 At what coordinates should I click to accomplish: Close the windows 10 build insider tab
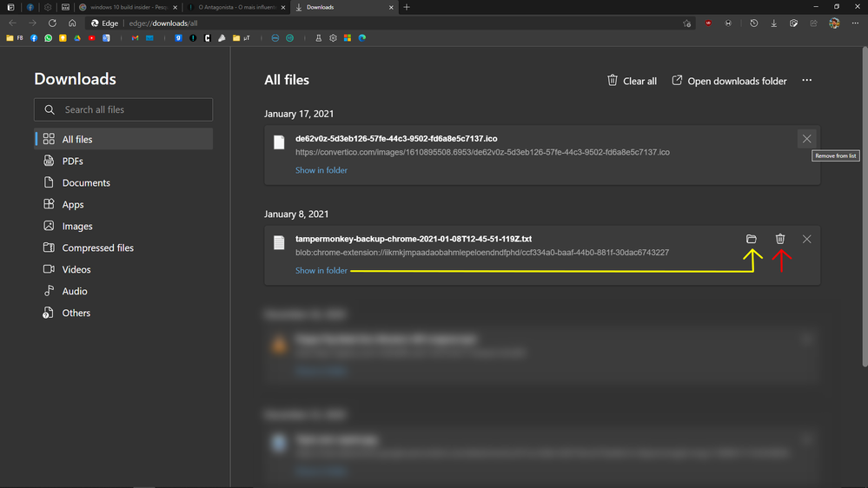(175, 7)
